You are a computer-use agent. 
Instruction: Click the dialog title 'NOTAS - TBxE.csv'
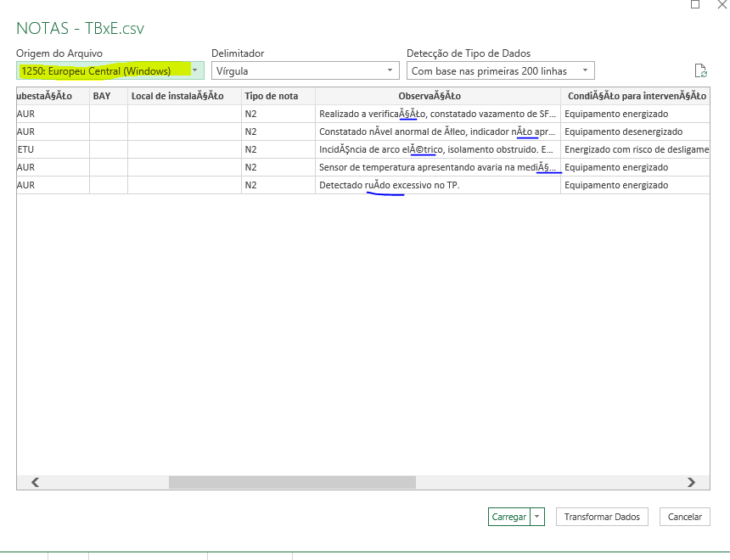click(80, 28)
